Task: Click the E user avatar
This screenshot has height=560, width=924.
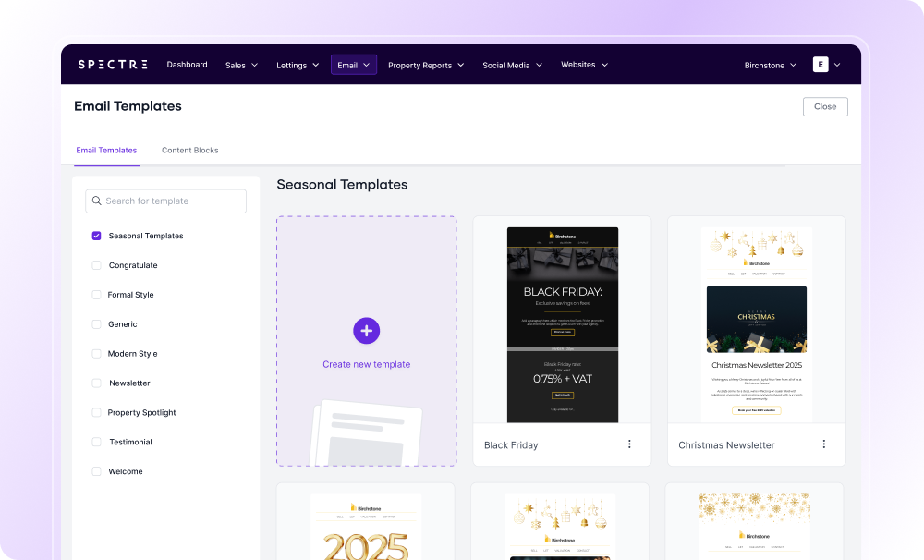Action: pos(821,65)
